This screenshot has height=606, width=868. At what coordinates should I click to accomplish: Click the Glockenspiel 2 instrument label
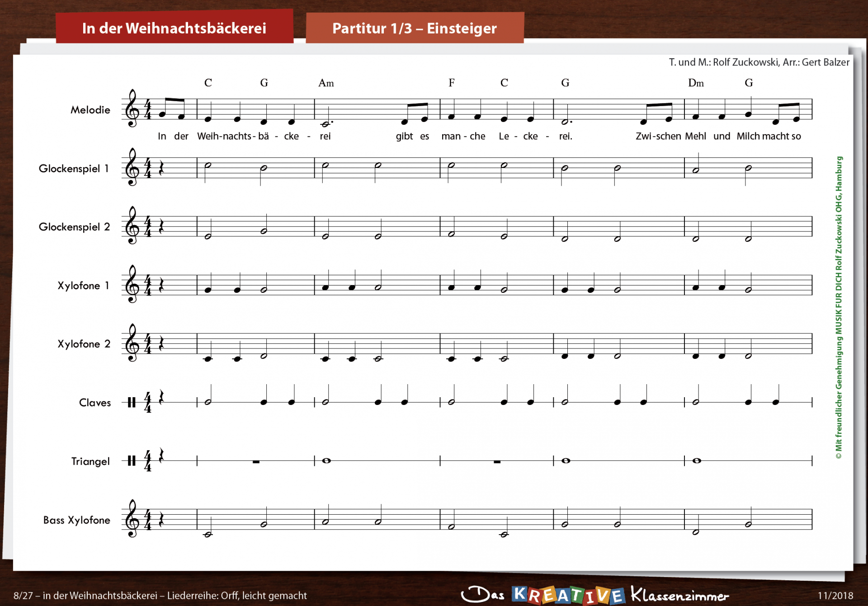74,227
